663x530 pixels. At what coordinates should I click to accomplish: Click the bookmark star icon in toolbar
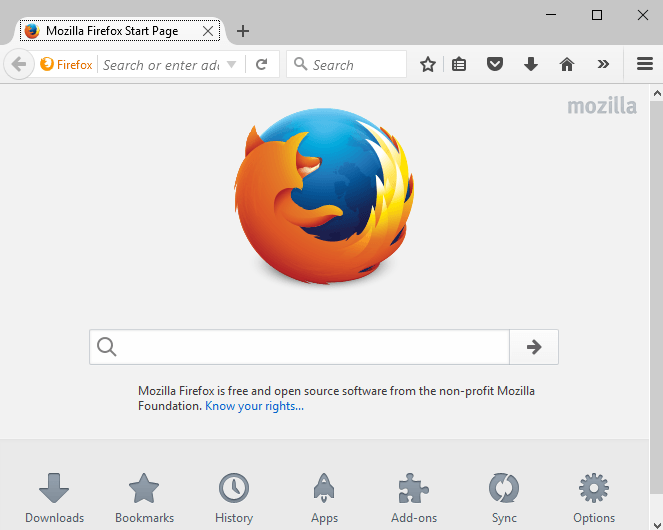[428, 64]
